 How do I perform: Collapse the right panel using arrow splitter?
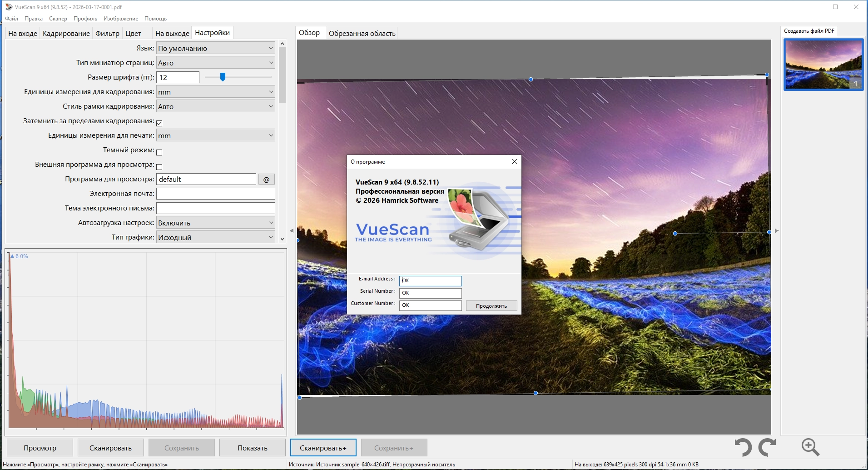777,231
